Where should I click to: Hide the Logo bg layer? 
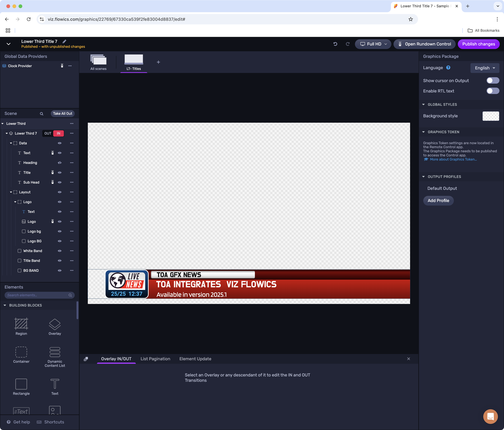tap(60, 232)
